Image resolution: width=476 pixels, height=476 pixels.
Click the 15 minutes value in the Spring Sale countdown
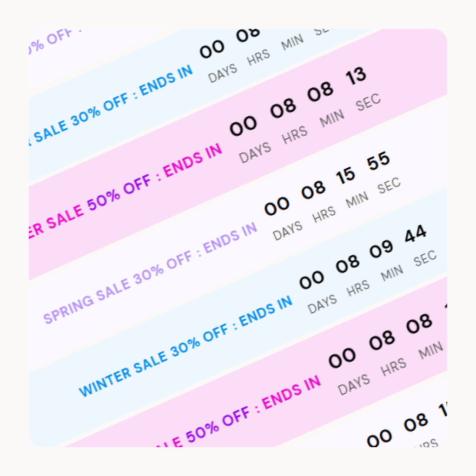coord(345,175)
